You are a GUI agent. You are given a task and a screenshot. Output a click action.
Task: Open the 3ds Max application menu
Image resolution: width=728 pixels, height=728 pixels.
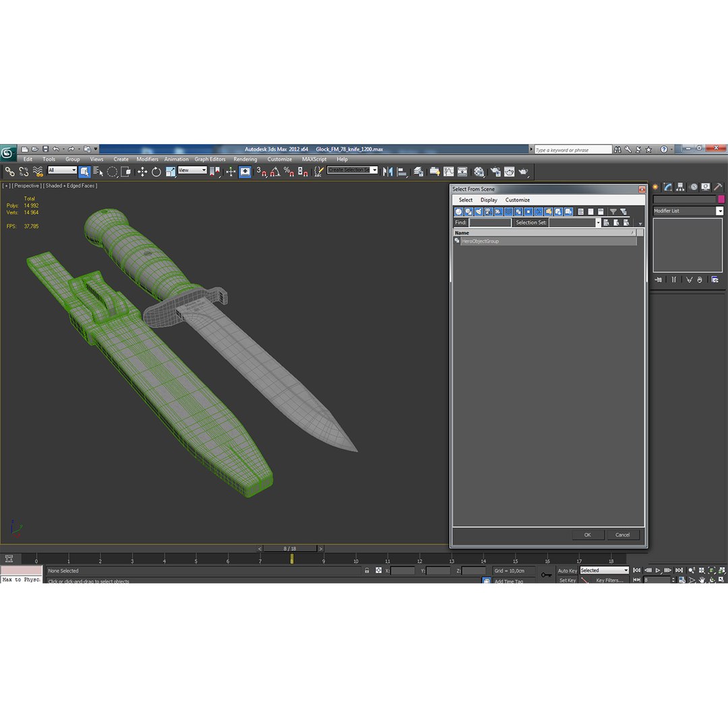click(8, 153)
